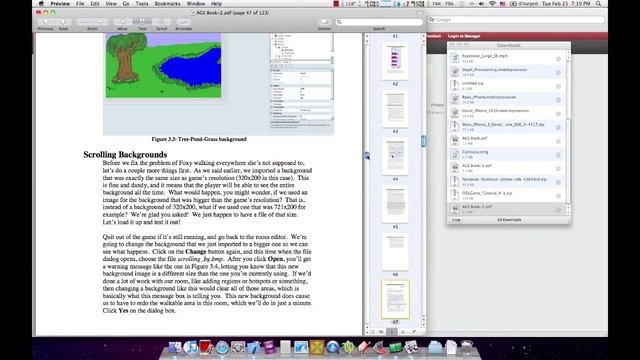
Task: Toggle the Sidebar button
Action: click(324, 22)
